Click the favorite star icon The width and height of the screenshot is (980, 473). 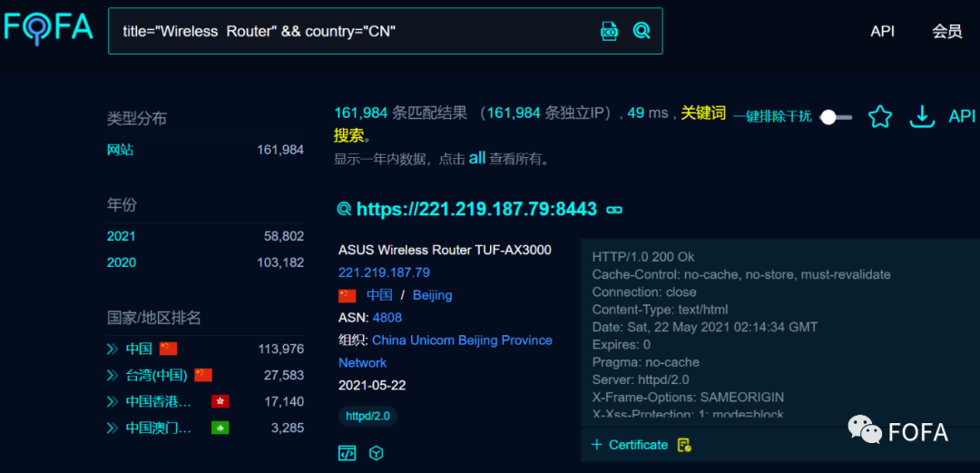(880, 116)
